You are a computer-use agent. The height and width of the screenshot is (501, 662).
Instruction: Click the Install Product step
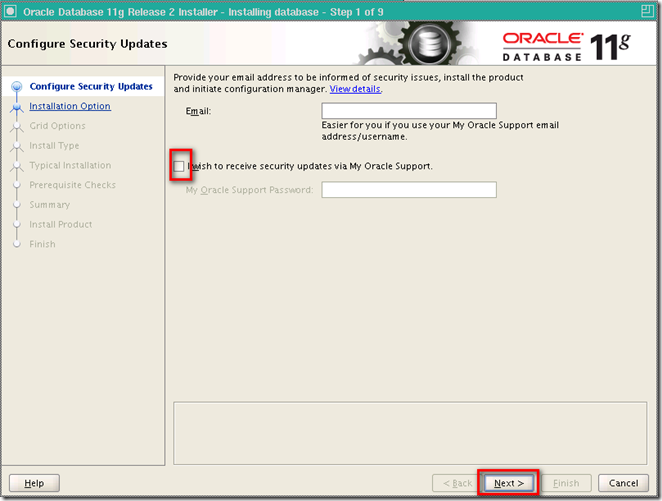pyautogui.click(x=60, y=224)
